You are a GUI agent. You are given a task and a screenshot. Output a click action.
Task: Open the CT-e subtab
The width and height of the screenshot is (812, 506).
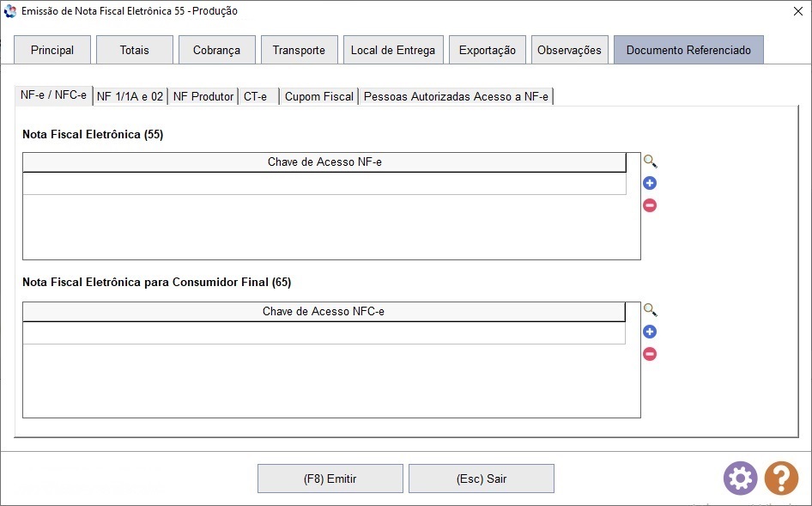click(x=258, y=96)
